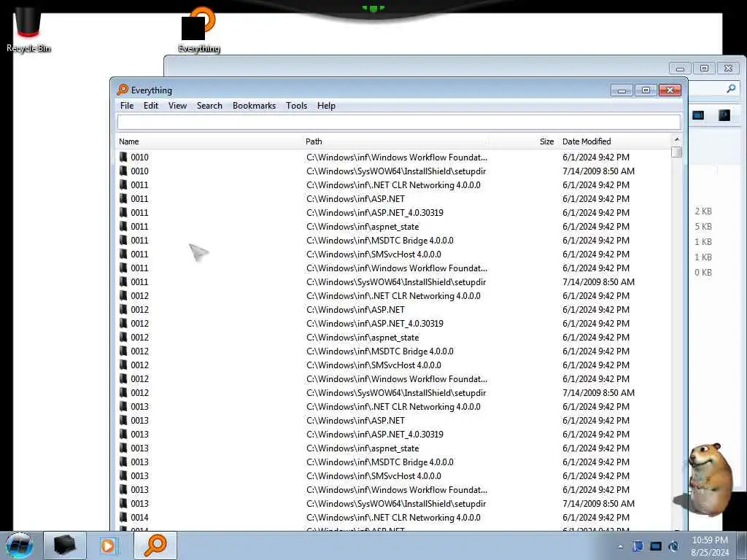This screenshot has height=560, width=747.
Task: Click the monitor network tray icon
Action: 656,546
